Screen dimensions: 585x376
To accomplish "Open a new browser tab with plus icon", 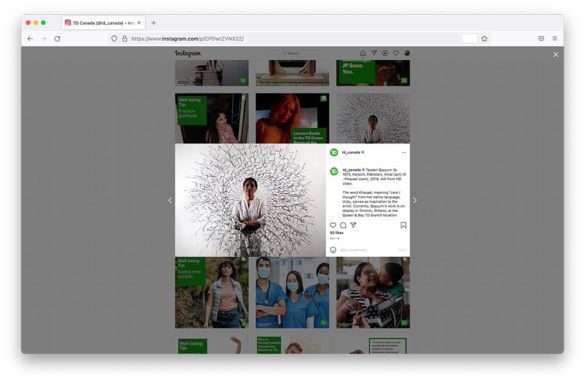I will pyautogui.click(x=153, y=23).
